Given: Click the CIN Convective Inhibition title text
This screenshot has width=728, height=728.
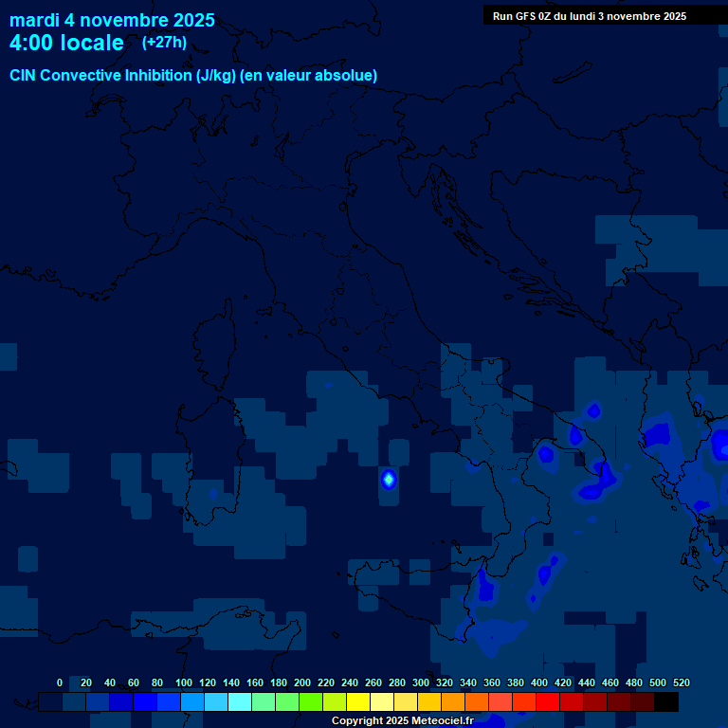Looking at the screenshot, I should (193, 76).
